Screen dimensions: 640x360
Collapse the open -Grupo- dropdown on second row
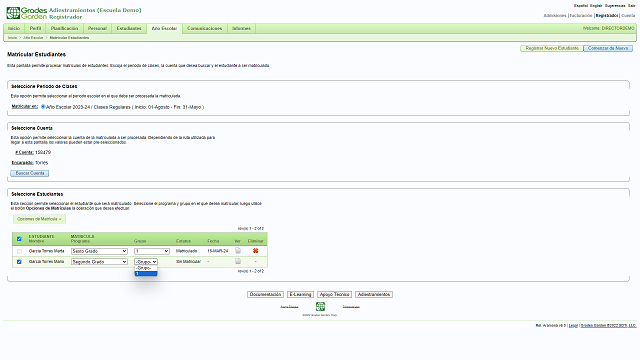pos(146,262)
